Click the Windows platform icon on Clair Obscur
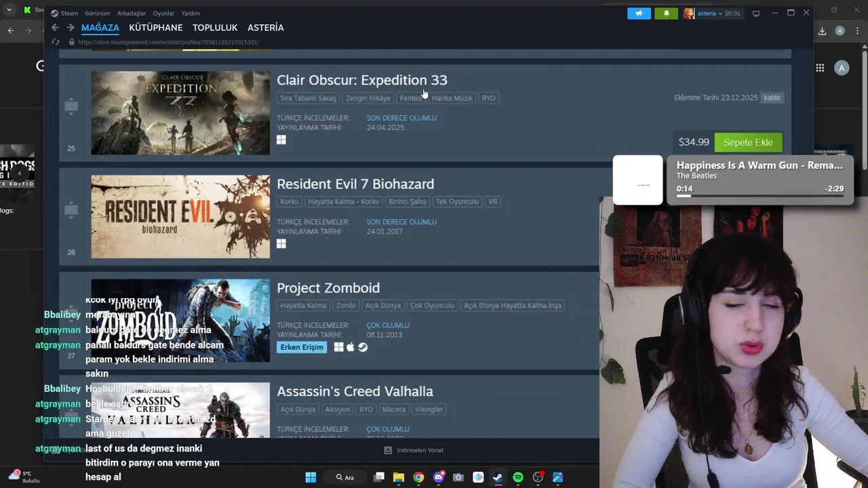Screen dimensions: 868x488 tap(281, 140)
